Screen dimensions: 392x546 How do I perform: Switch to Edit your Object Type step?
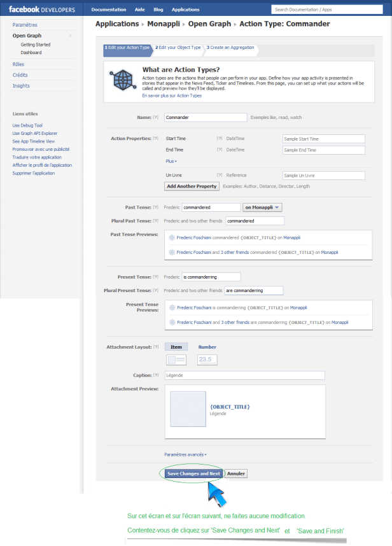tap(178, 48)
